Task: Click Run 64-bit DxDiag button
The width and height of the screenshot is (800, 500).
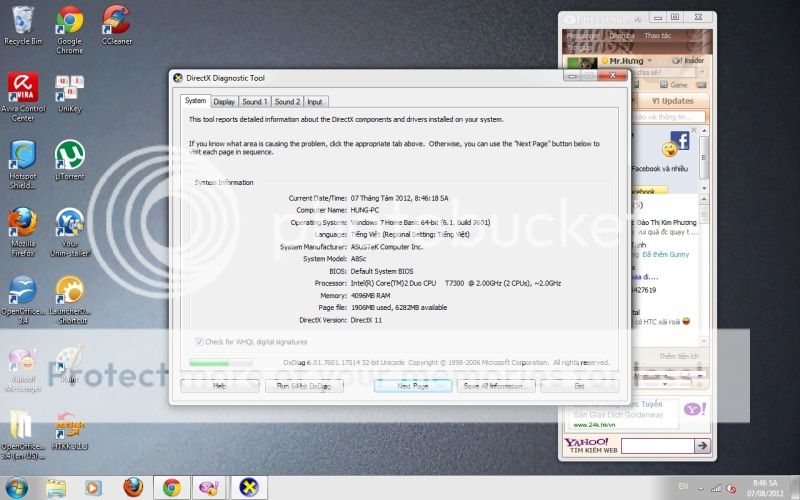Action: point(304,386)
